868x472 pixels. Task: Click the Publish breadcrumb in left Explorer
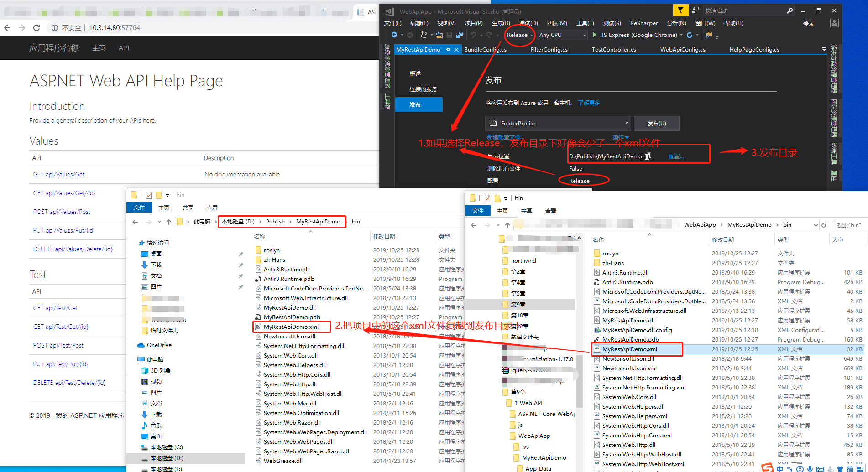click(x=275, y=222)
